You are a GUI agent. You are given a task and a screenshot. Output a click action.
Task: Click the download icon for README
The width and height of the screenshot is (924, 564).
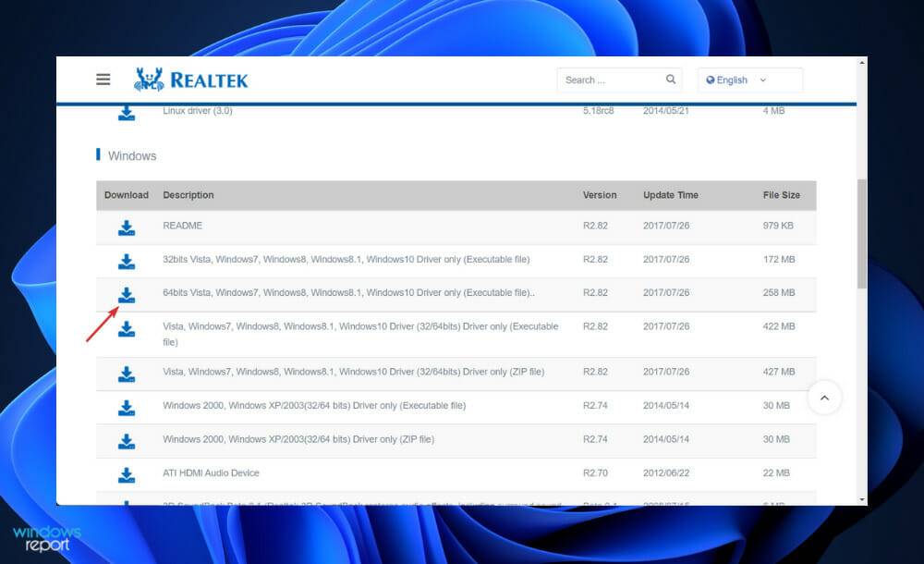tap(126, 225)
